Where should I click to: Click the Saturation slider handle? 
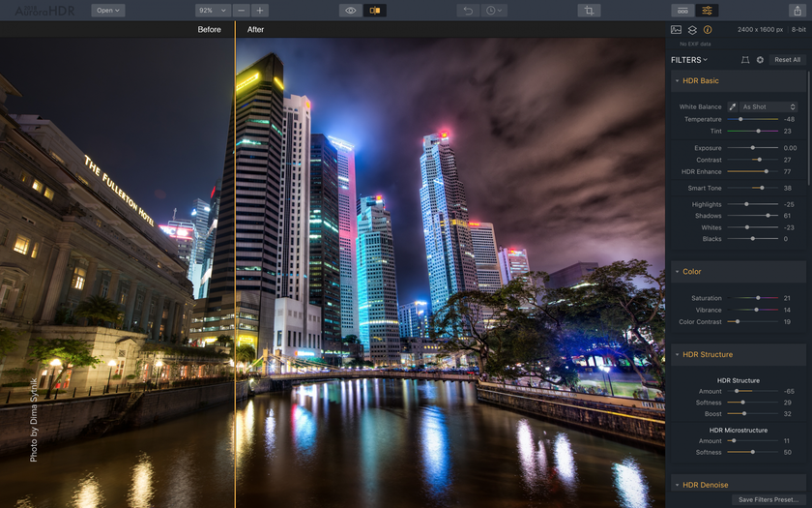pos(758,298)
